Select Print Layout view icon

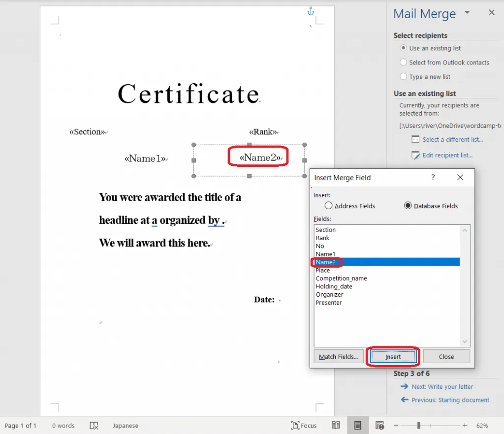pyautogui.click(x=358, y=426)
